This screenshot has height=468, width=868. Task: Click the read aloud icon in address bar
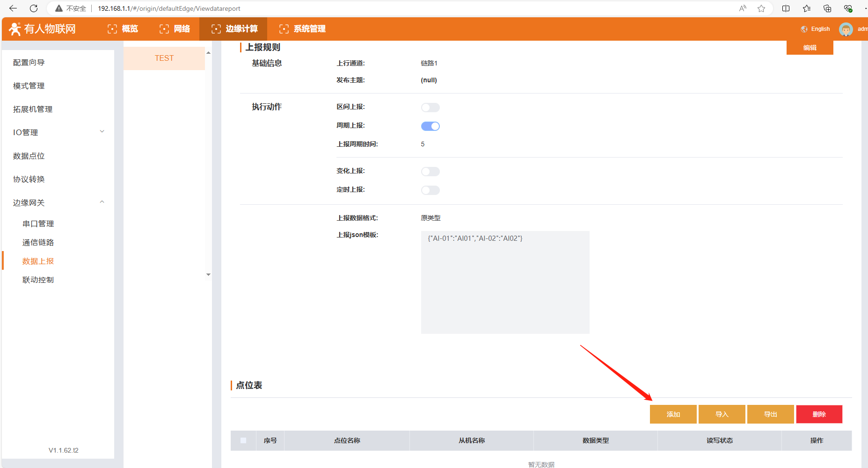pos(743,8)
